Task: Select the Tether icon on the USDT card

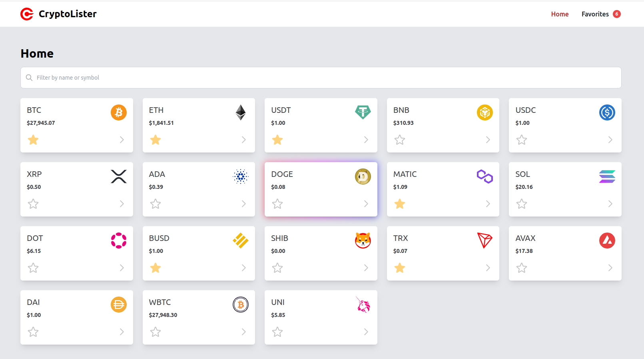Action: tap(363, 112)
